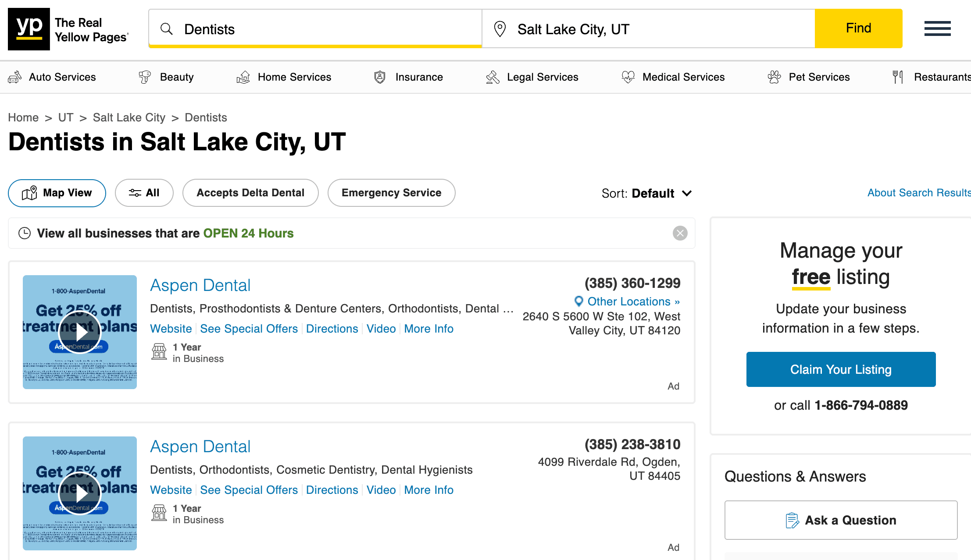Click the Claim Your Listing button

[840, 369]
